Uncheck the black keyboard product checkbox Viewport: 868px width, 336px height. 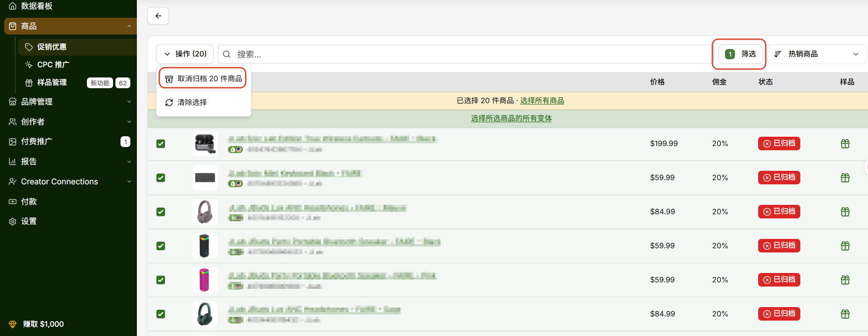pos(161,178)
